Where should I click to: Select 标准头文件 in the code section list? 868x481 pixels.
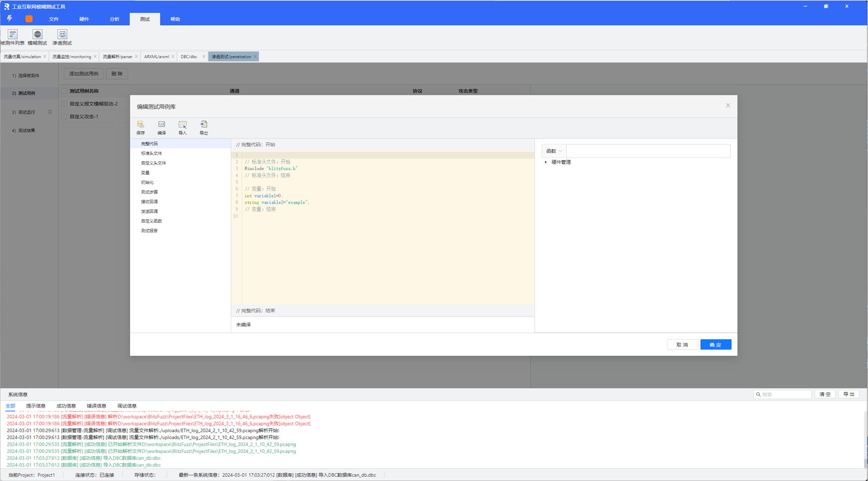(x=151, y=153)
